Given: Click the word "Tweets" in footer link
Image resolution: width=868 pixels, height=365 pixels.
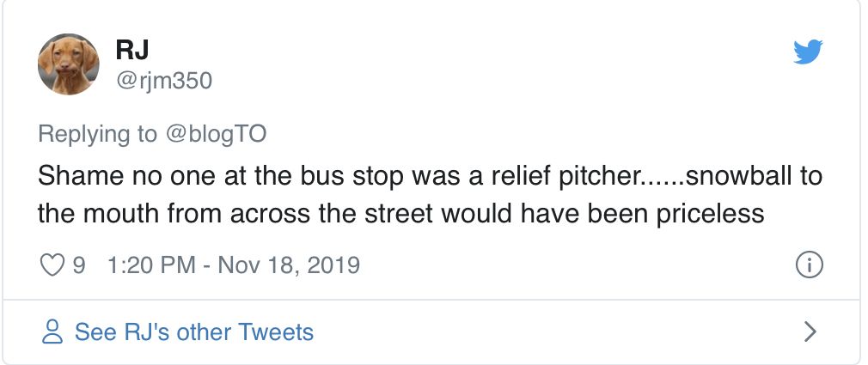Looking at the screenshot, I should (276, 332).
